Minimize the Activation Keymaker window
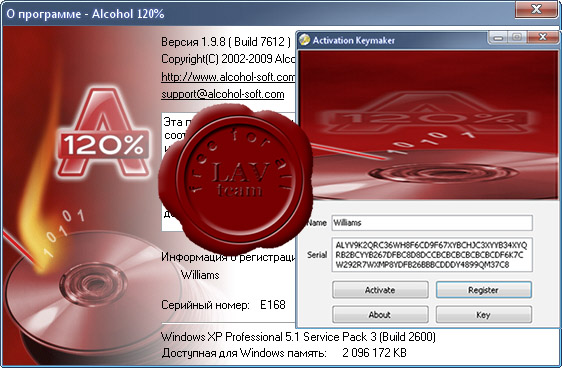 point(498,37)
